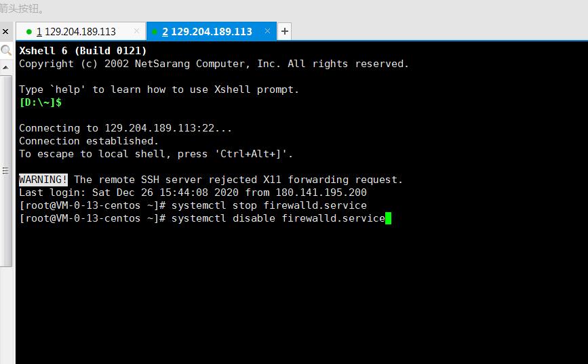Close the left side panel

[x=5, y=31]
